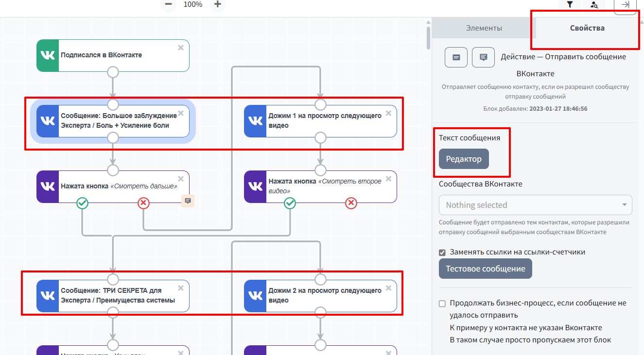Open the contact search icon in the top bar

pos(594,5)
